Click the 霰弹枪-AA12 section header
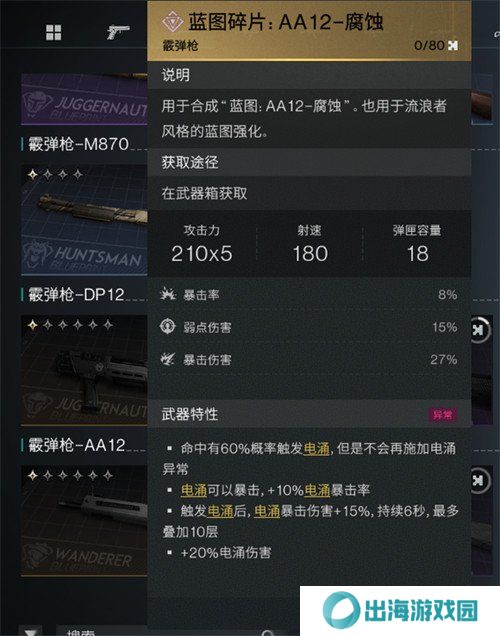500x636 pixels. pyautogui.click(x=77, y=445)
